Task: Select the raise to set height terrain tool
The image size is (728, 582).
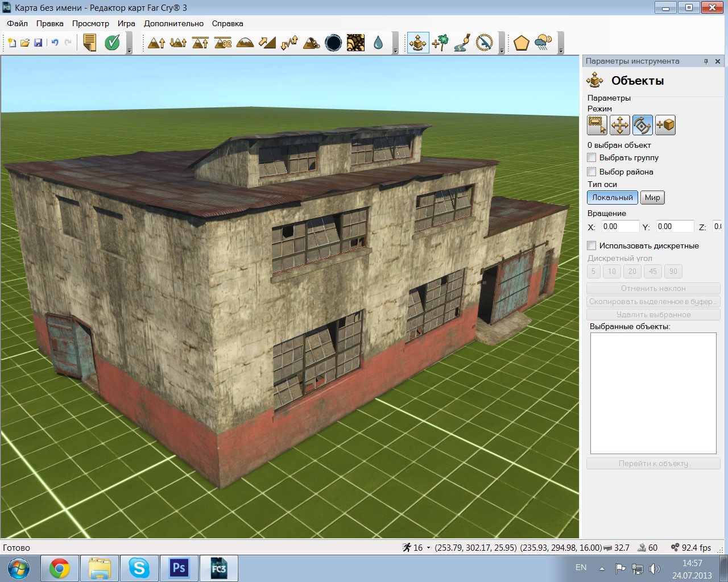Action: (x=200, y=43)
